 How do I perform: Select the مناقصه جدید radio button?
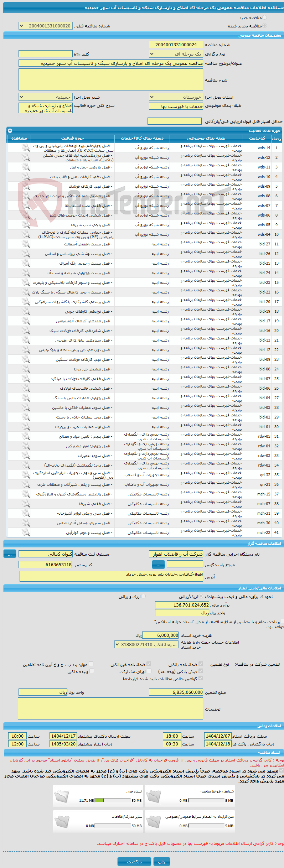pyautogui.click(x=264, y=17)
